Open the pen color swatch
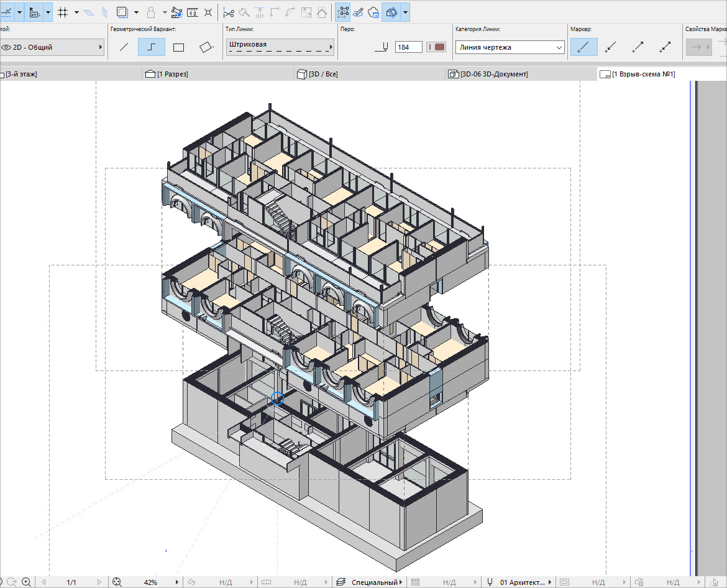This screenshot has height=588, width=727. coord(436,47)
